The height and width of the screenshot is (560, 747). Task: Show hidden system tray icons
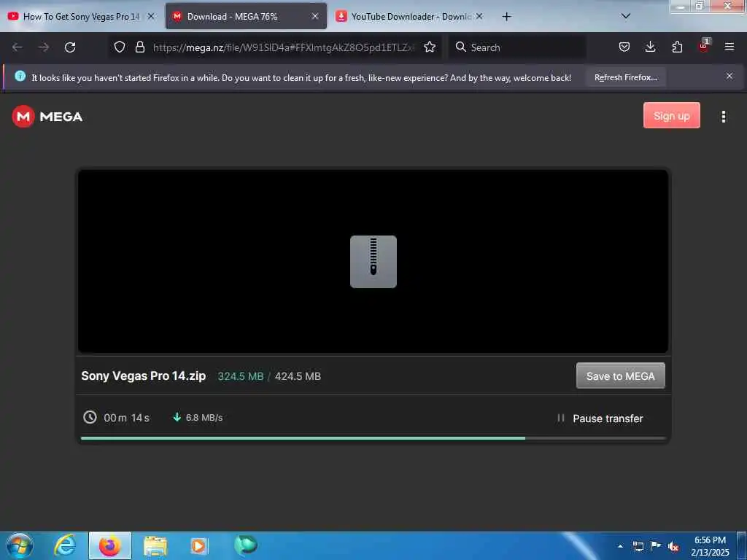[x=620, y=546]
